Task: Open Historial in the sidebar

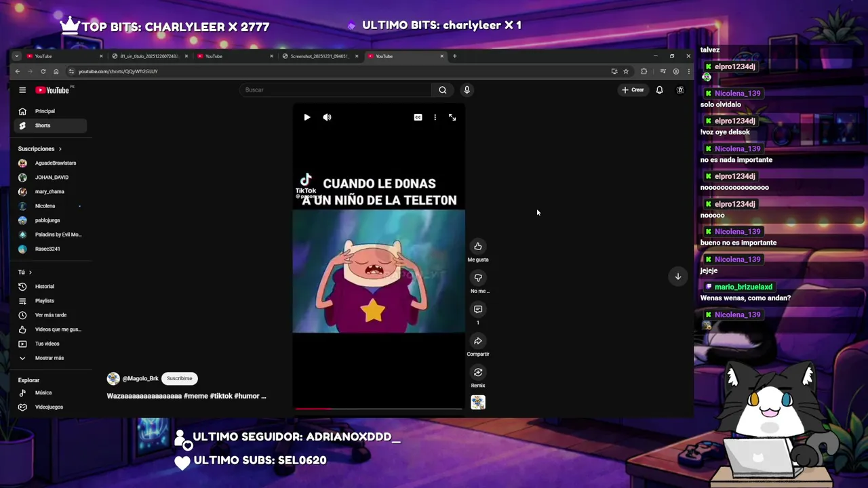Action: [50, 287]
